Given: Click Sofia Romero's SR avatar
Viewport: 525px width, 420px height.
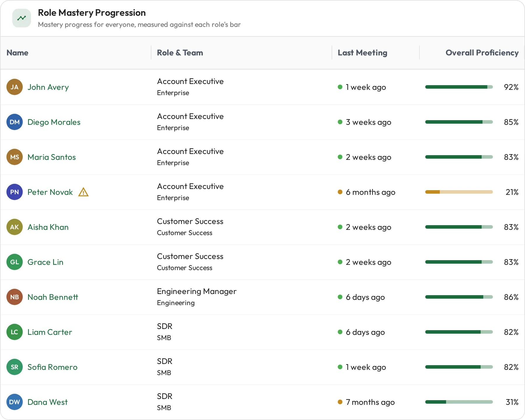Looking at the screenshot, I should 15,367.
